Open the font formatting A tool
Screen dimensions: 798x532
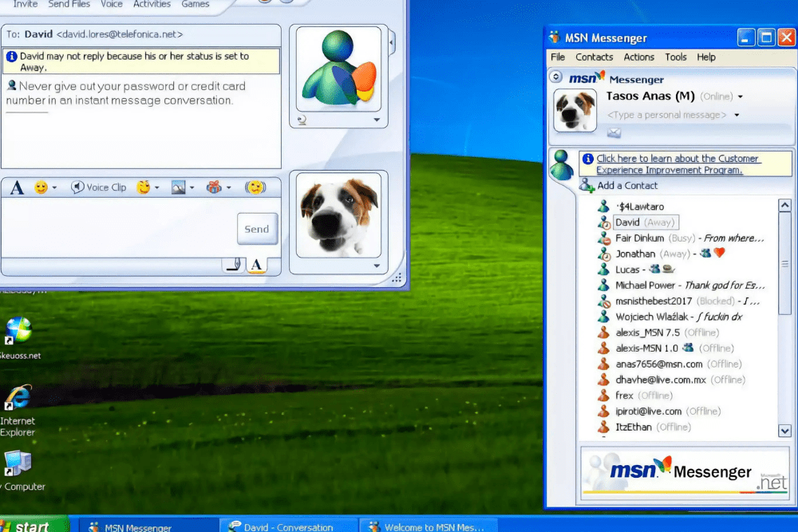17,187
